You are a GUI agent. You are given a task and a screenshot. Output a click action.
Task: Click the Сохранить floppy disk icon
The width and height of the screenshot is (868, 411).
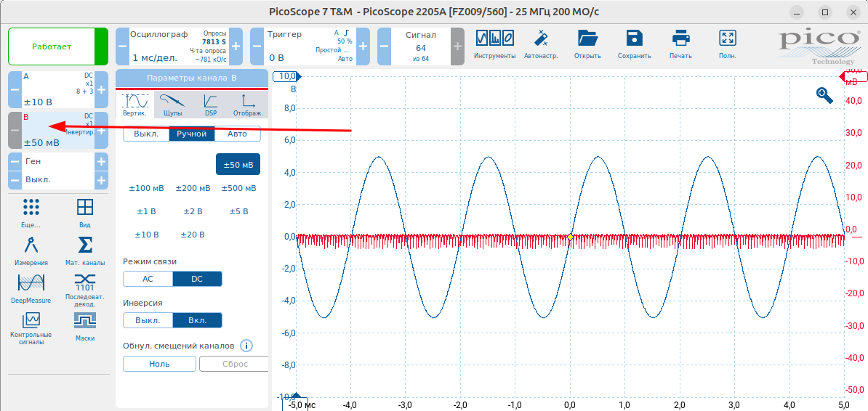pos(634,38)
